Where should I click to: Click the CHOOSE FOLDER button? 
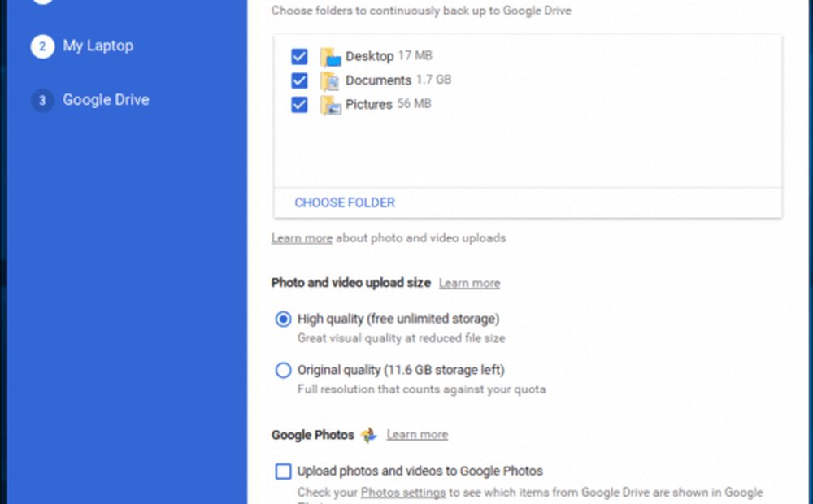pos(345,202)
